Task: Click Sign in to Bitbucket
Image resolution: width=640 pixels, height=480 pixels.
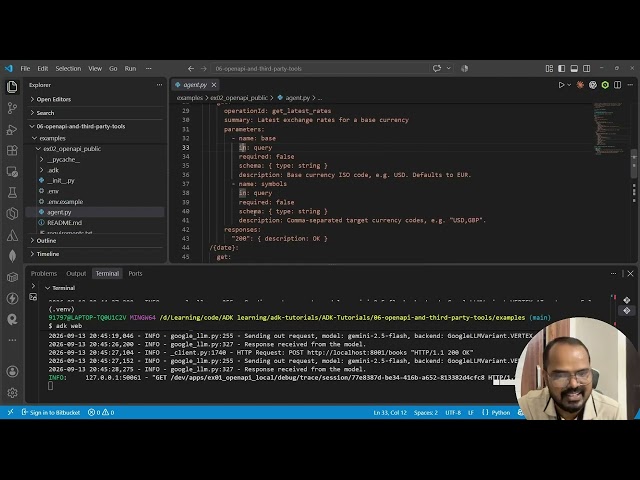Action: (51, 412)
